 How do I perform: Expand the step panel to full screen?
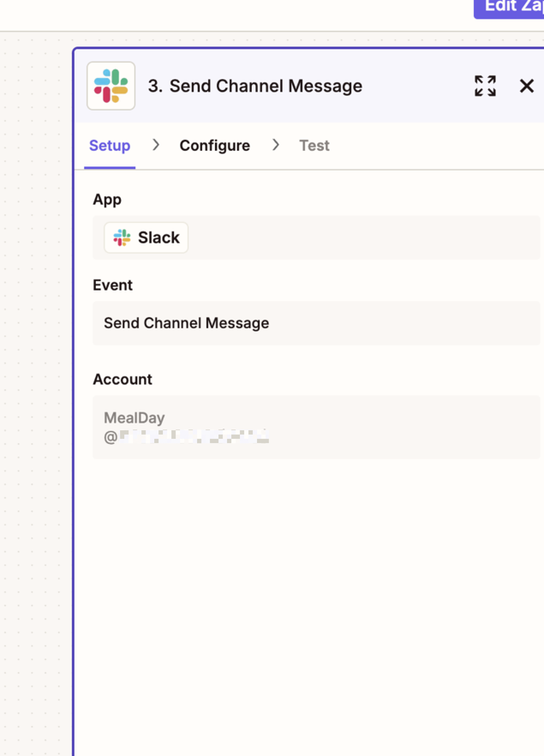[x=485, y=87]
